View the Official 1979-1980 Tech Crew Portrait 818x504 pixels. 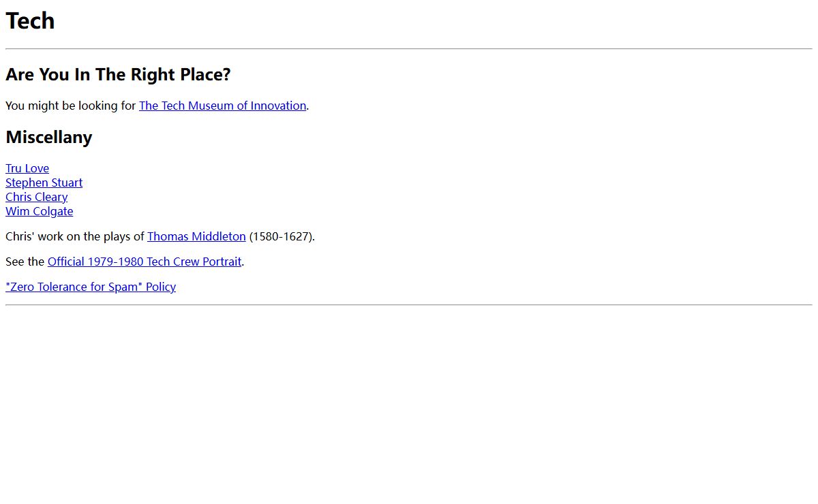145,262
